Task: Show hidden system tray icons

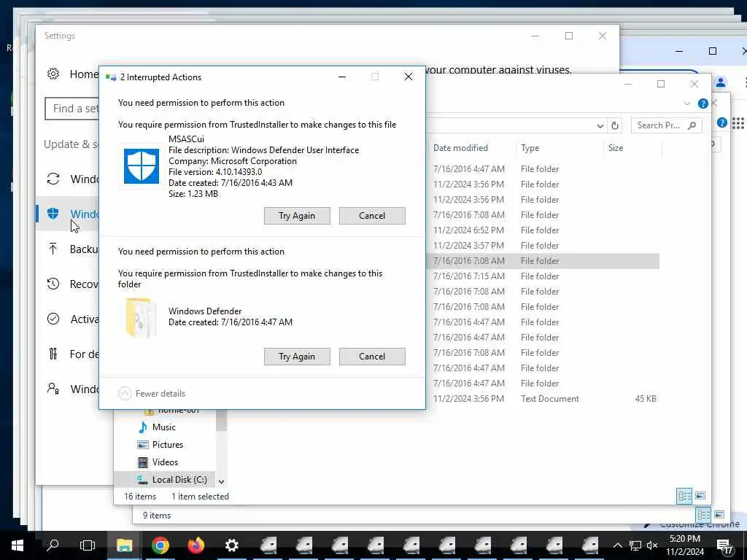Action: pyautogui.click(x=617, y=545)
